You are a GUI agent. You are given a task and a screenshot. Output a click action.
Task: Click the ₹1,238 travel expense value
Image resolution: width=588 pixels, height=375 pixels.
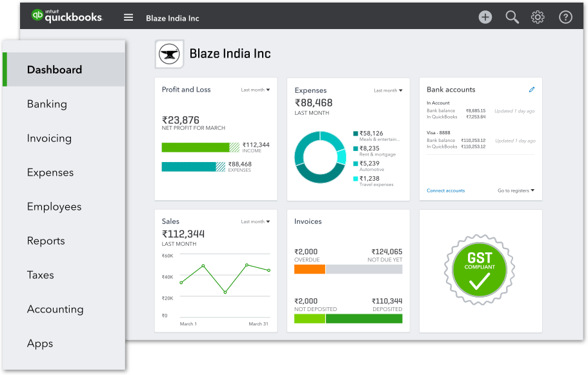(369, 179)
